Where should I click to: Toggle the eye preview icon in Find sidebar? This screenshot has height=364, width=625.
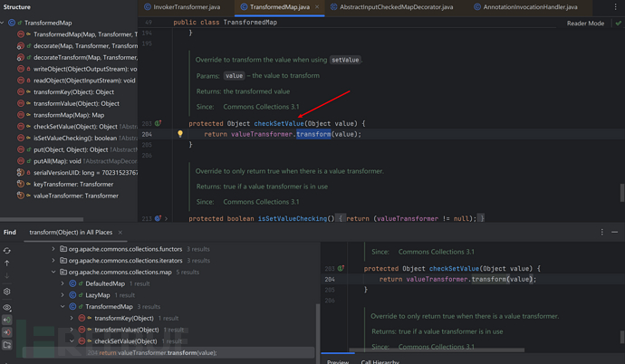7,307
